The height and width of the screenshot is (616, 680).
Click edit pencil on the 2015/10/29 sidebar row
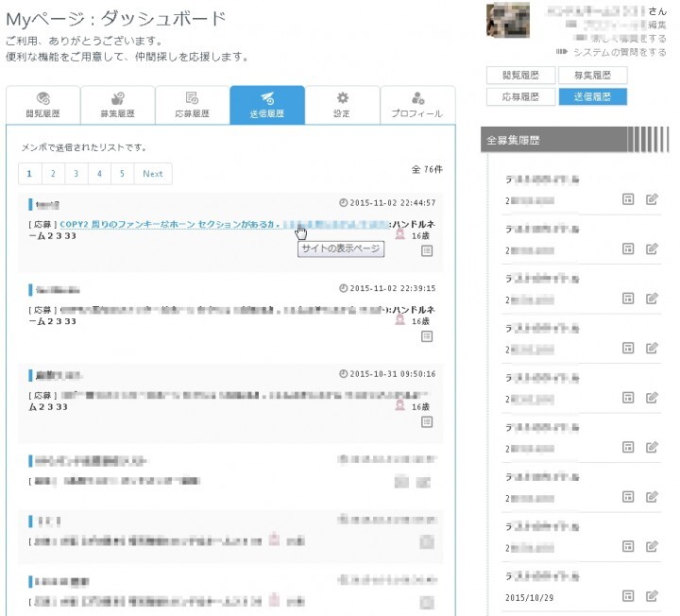pyautogui.click(x=652, y=596)
